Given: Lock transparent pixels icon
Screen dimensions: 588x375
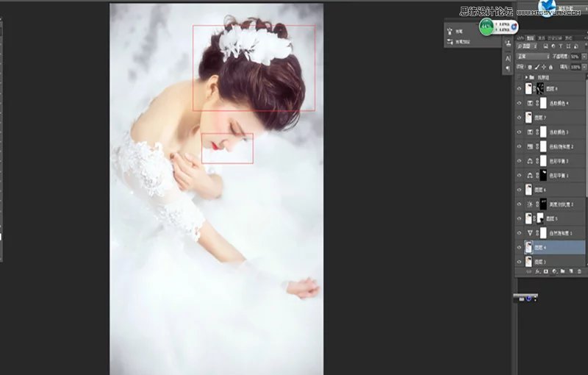Looking at the screenshot, I should point(529,67).
